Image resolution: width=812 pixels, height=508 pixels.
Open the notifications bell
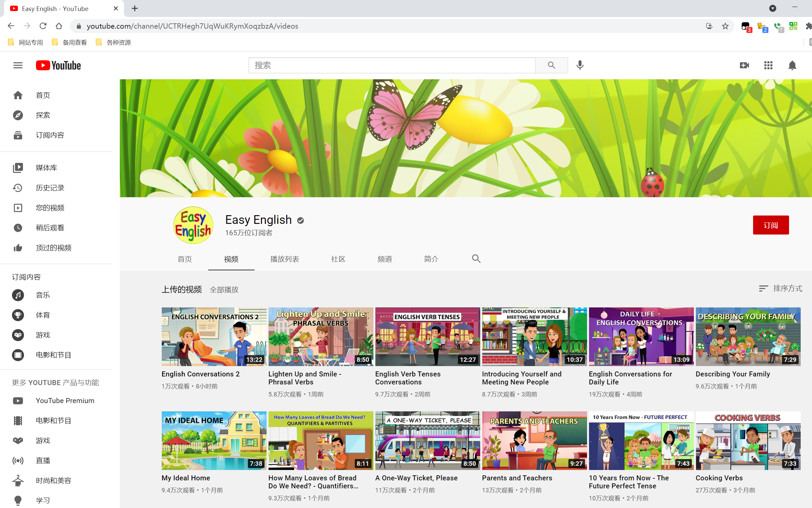point(792,65)
